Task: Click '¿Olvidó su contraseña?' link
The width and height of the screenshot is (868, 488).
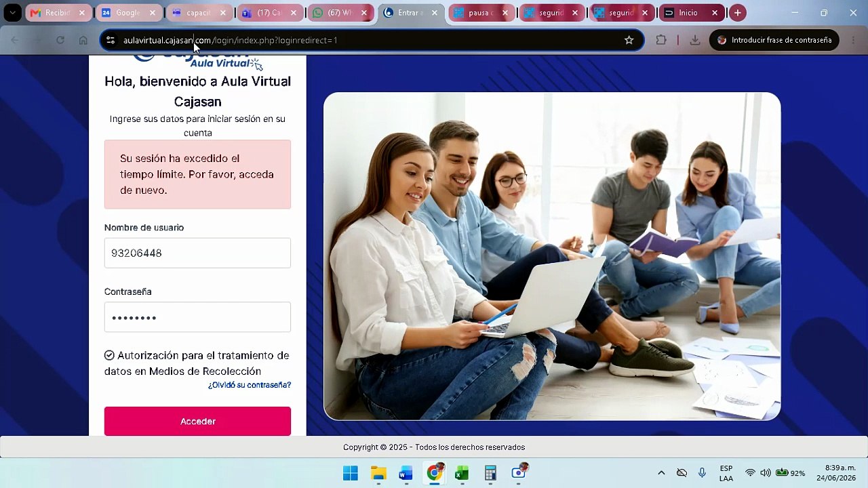Action: tap(250, 385)
